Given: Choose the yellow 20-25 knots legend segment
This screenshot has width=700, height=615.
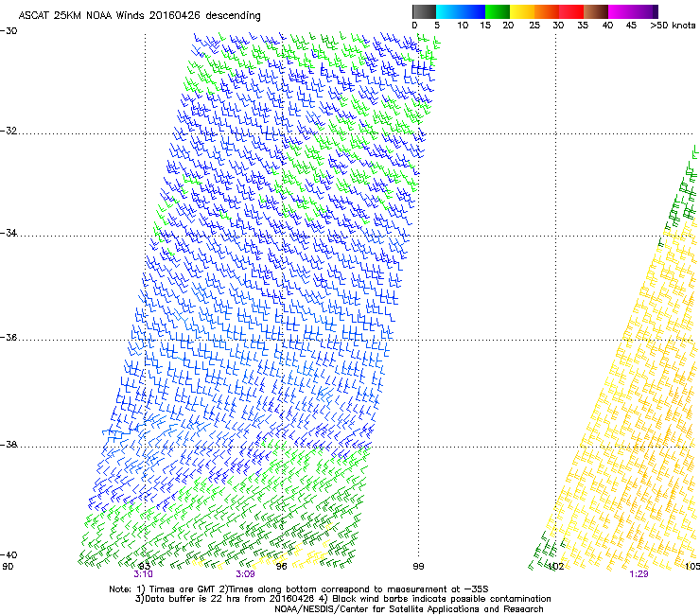Looking at the screenshot, I should point(522,11).
